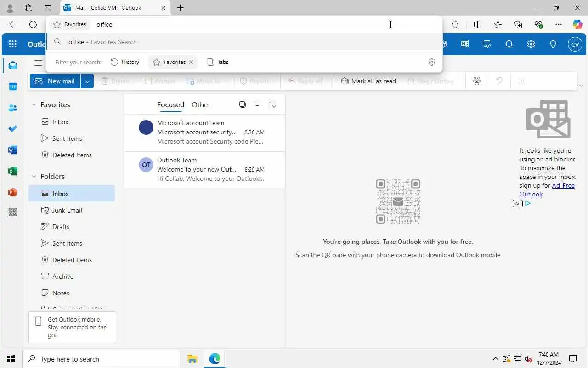
Task: Click Mark all as read
Action: point(368,81)
